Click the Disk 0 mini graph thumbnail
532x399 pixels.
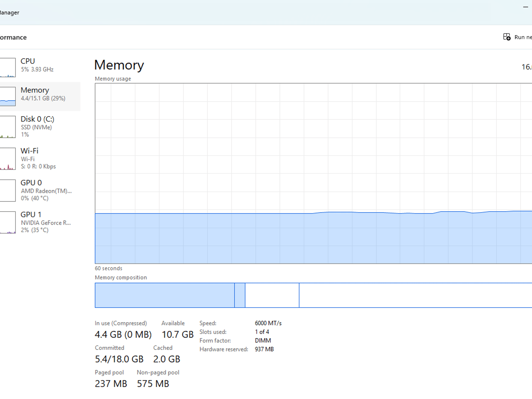pyautogui.click(x=8, y=127)
